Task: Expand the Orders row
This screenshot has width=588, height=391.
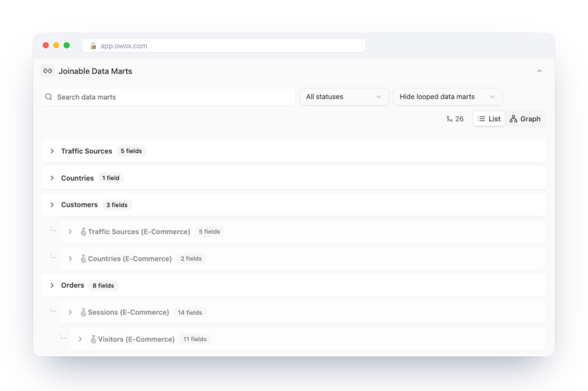Action: coord(52,286)
